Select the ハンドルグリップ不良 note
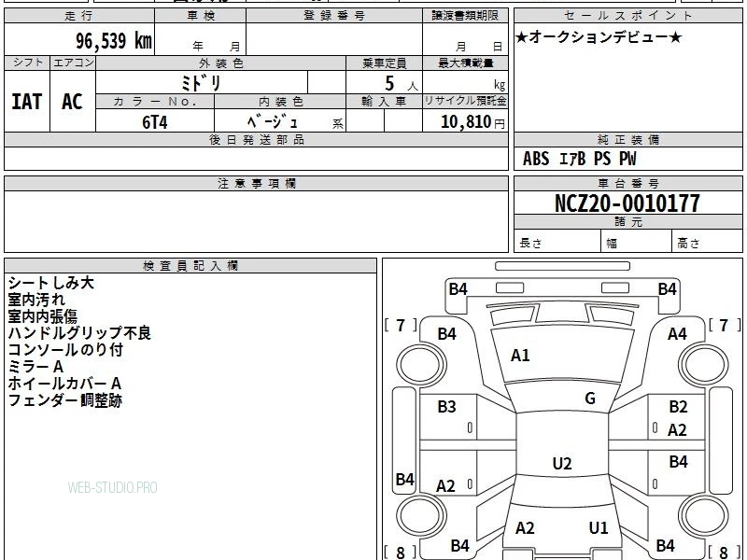 coord(79,333)
